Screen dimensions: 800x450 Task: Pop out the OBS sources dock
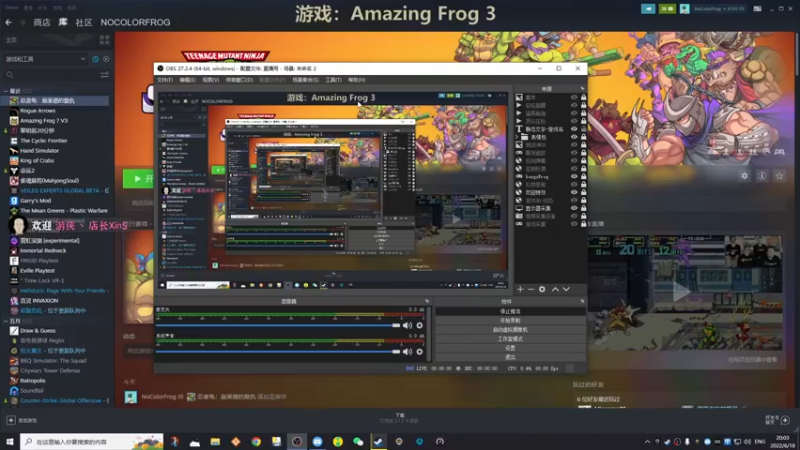pyautogui.click(x=582, y=89)
